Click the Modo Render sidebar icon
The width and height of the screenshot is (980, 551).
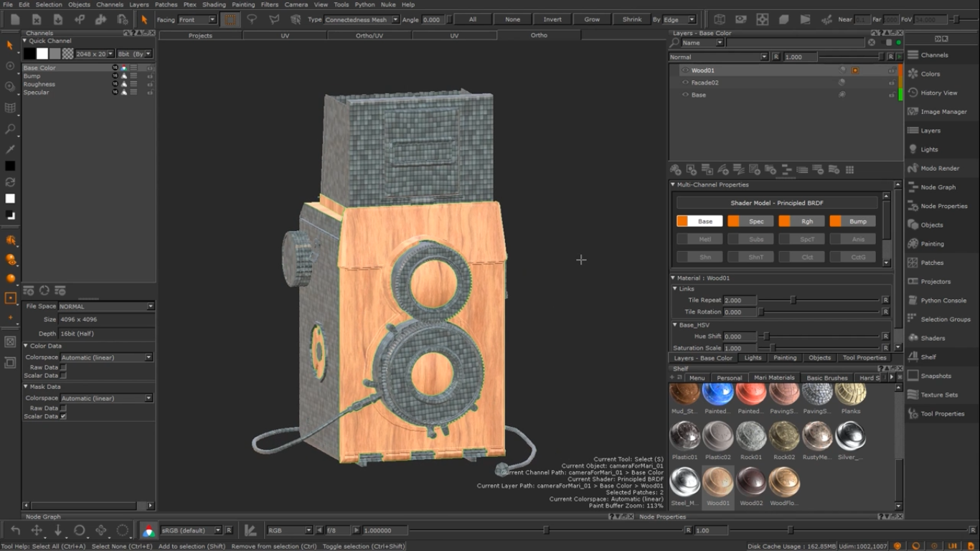click(x=913, y=169)
